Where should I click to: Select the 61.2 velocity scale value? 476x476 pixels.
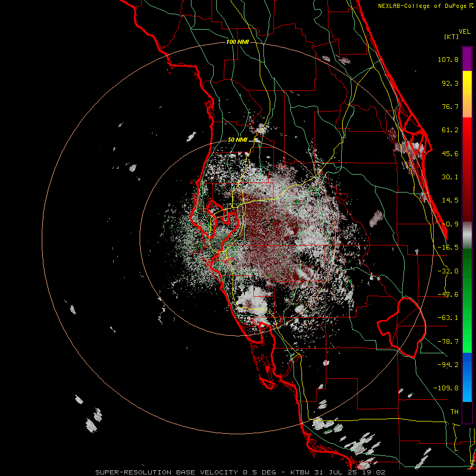coord(450,130)
